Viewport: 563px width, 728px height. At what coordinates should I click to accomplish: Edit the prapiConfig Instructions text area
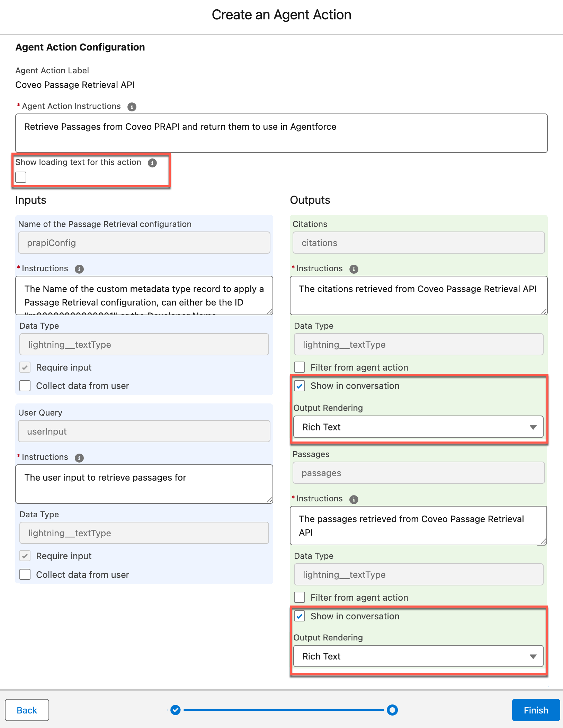pos(144,295)
